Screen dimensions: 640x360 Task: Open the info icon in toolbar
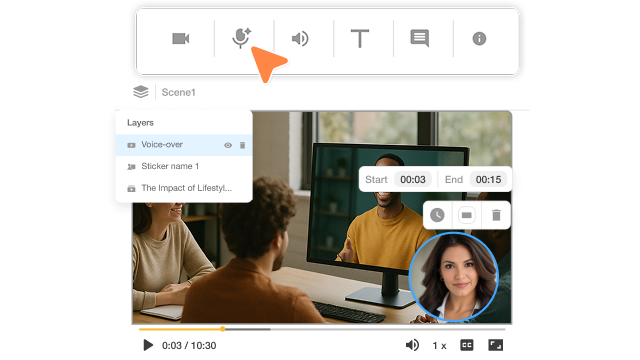pos(479,39)
